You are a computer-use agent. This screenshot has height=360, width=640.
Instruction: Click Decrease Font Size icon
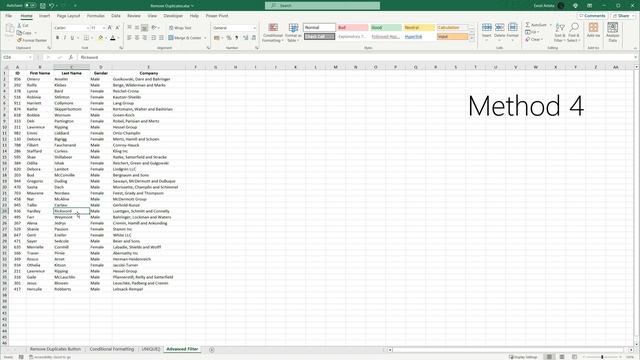point(118,27)
